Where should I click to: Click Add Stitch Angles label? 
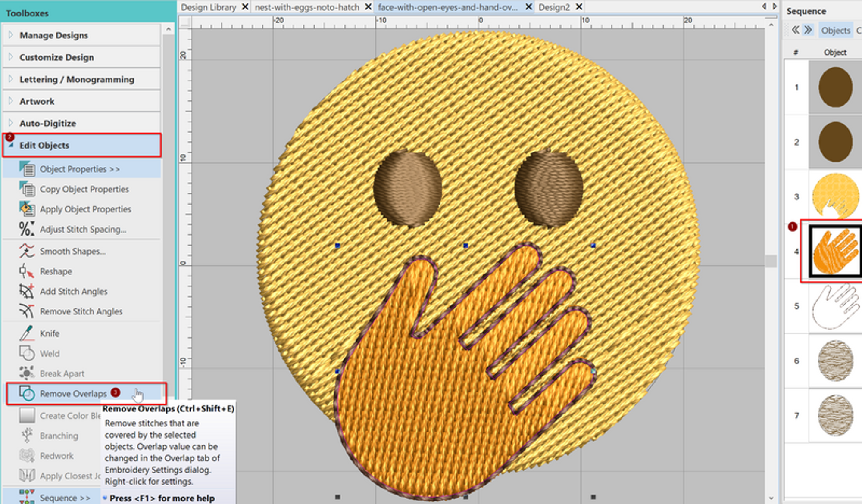[74, 291]
